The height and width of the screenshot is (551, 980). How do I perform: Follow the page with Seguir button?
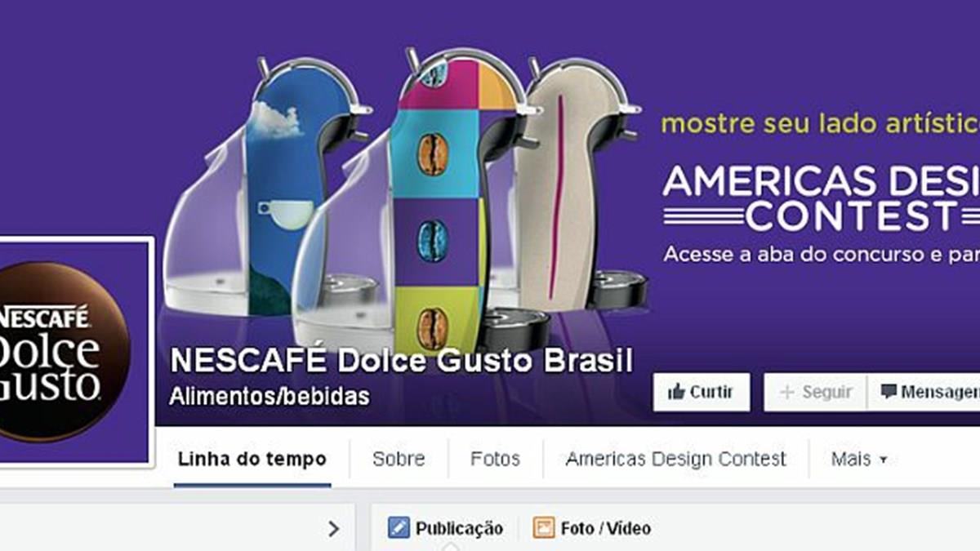click(x=815, y=393)
